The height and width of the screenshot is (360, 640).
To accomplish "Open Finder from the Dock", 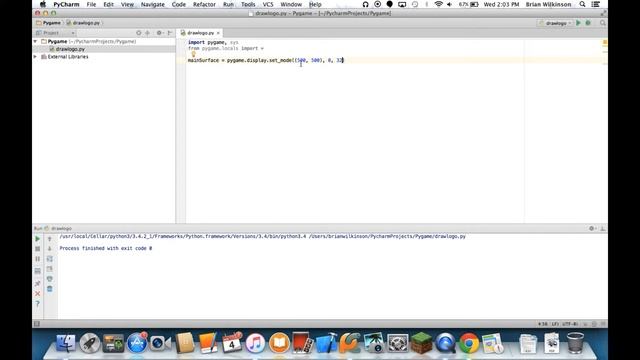I will coord(66,343).
